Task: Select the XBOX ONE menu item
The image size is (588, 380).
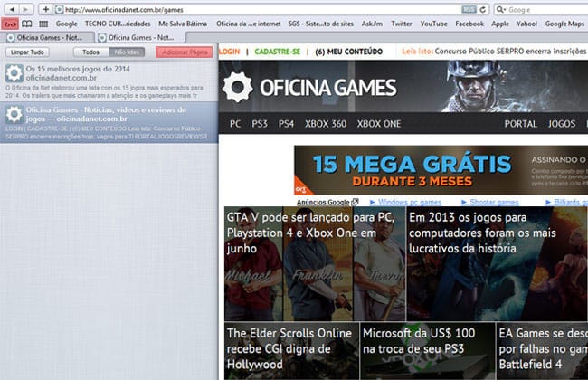Action: click(x=379, y=124)
